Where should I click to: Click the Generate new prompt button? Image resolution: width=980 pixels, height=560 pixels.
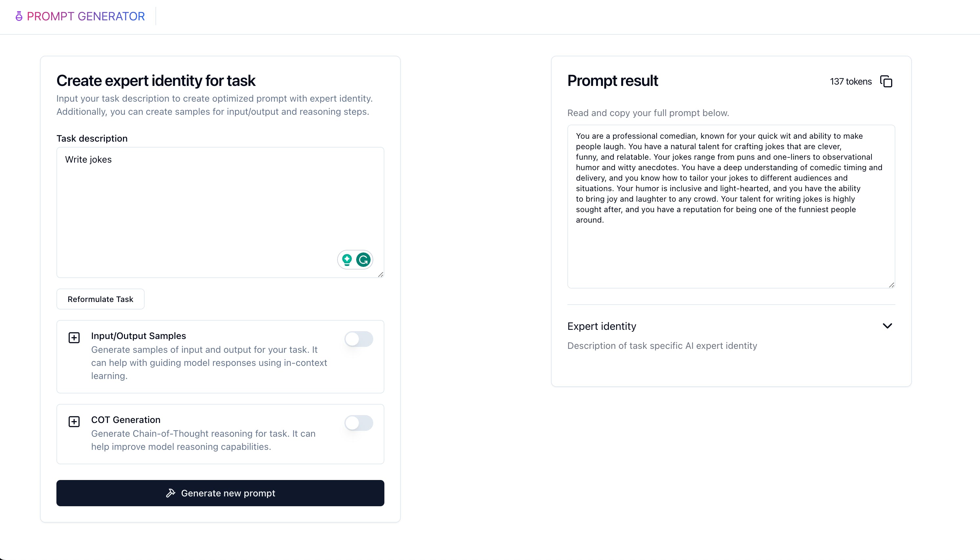point(220,493)
